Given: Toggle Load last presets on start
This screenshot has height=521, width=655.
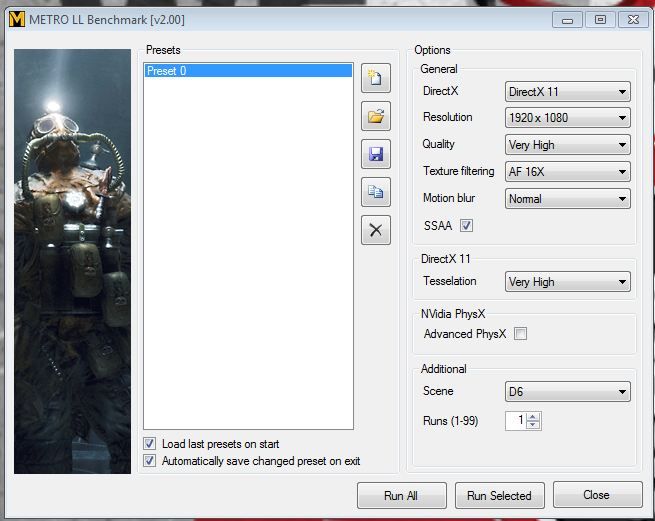Looking at the screenshot, I should [150, 444].
